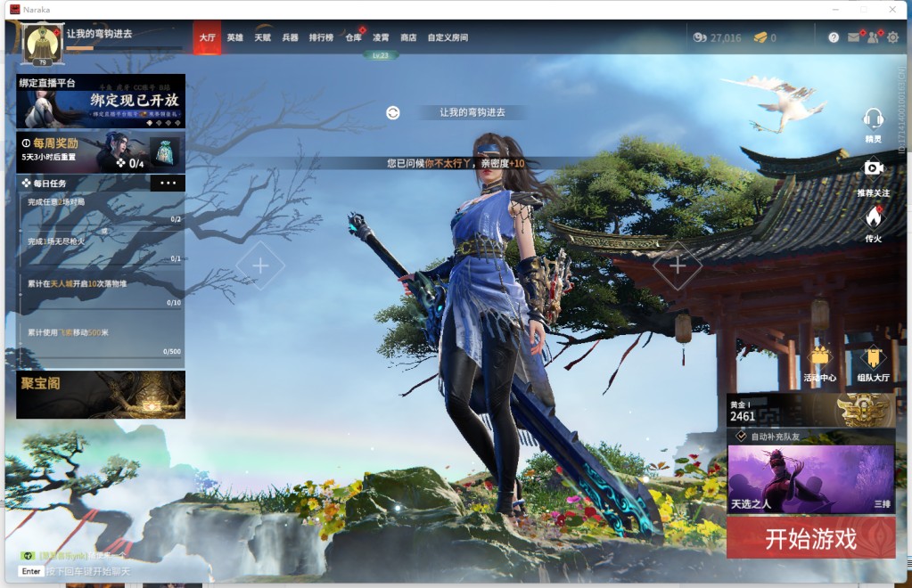The width and height of the screenshot is (912, 588).
Task: Open the 绑定直播平台 banner
Action: pos(101,101)
